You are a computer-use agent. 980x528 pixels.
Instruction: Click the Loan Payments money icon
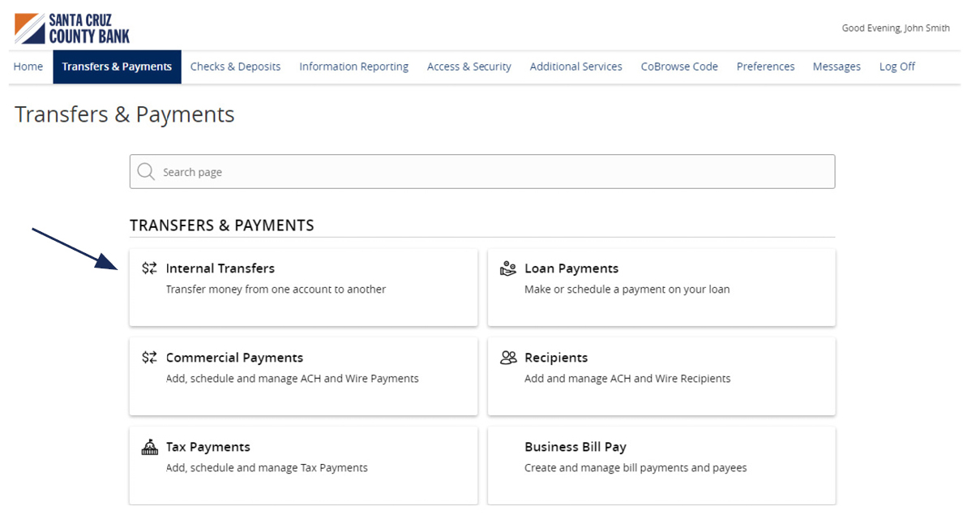tap(508, 267)
